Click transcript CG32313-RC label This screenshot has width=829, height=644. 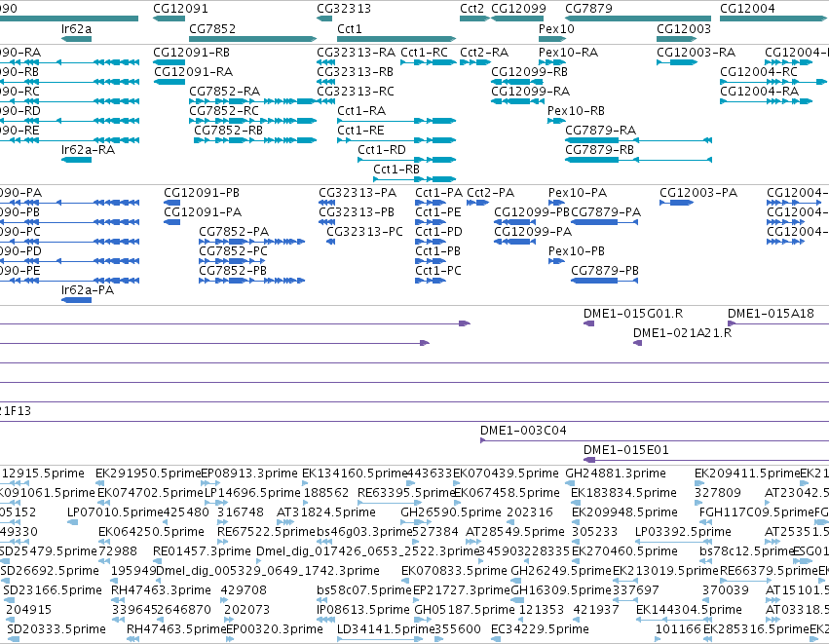[356, 91]
